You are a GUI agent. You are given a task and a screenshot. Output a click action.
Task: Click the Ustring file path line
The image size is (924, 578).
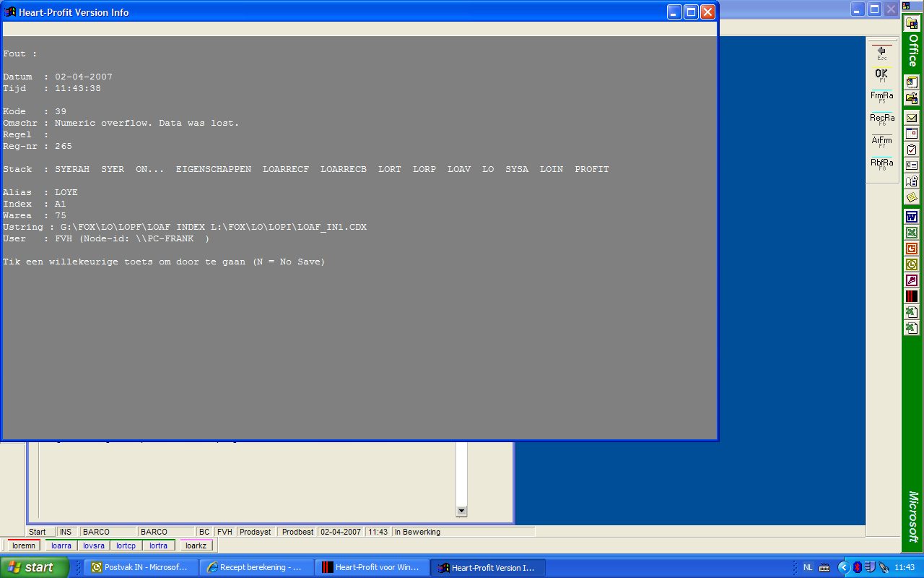[x=185, y=227]
